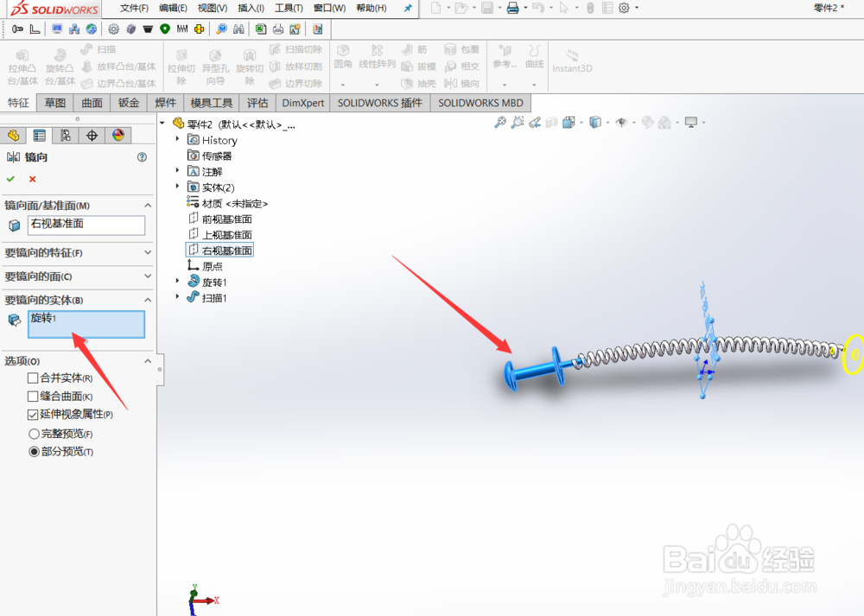Click the print icon in title toolbar
The image size is (864, 616).
[x=512, y=8]
